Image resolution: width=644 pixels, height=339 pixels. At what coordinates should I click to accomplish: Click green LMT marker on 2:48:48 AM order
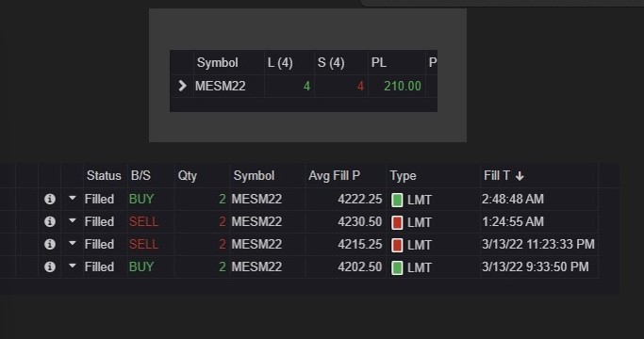pyautogui.click(x=397, y=200)
